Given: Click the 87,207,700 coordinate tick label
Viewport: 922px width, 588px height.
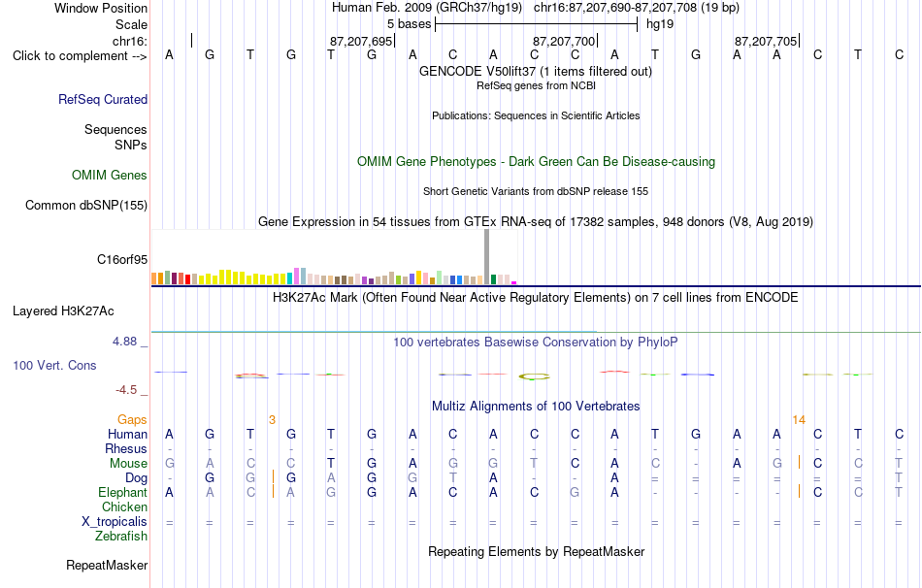Looking at the screenshot, I should (563, 41).
